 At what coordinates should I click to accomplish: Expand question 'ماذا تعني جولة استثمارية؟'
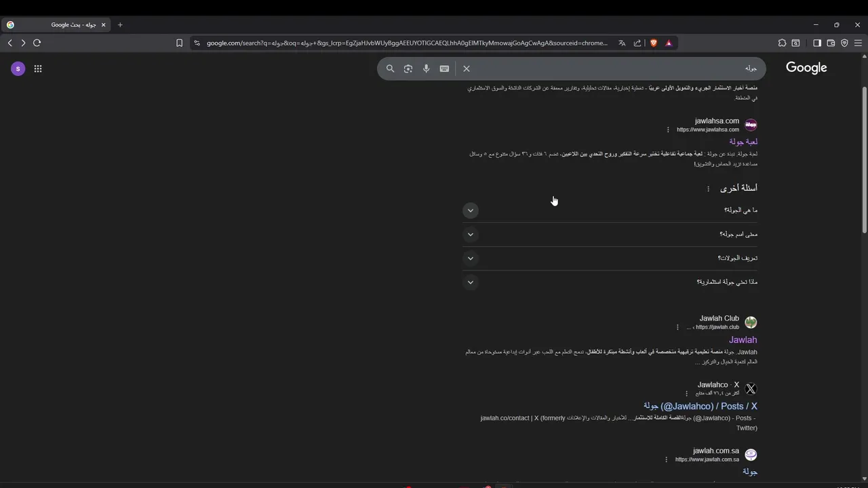point(610,282)
